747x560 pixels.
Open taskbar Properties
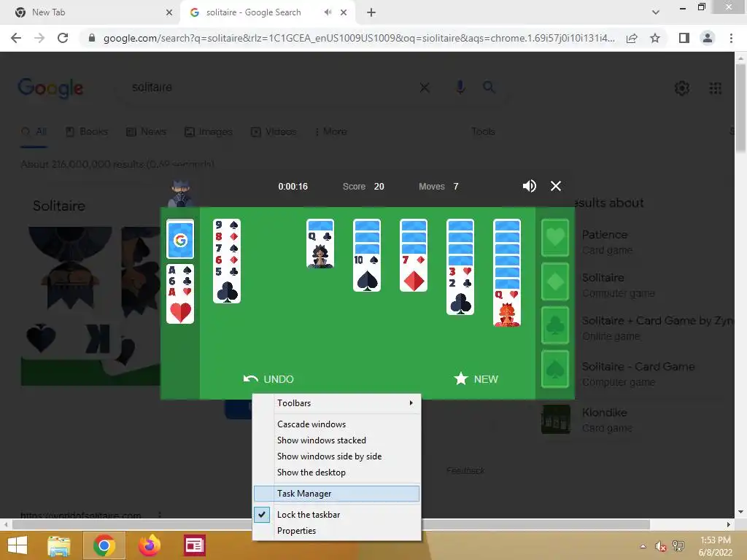(337, 531)
